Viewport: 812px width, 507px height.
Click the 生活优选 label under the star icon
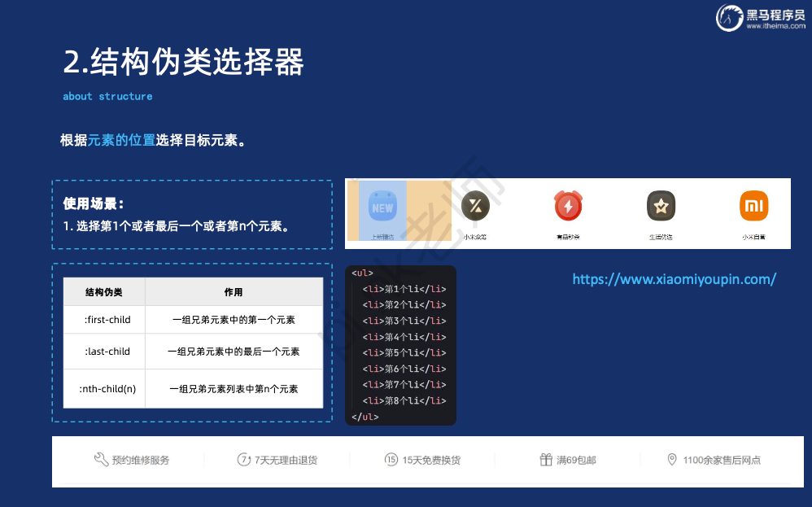[661, 237]
